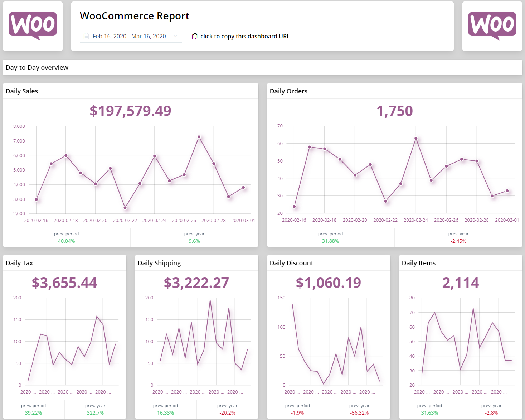Image resolution: width=525 pixels, height=420 pixels.
Task: Click Daily Sales prev. period 40.04% value
Action: 66,241
